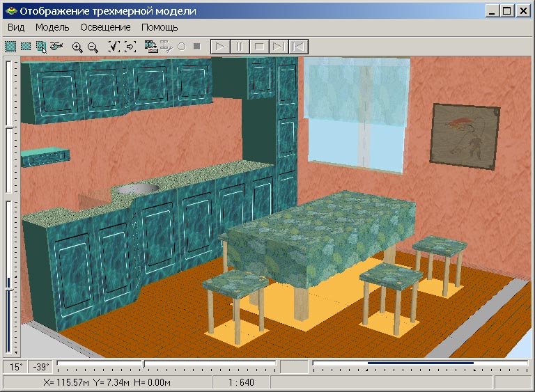Screen dimensions: 535x392
Task: Click the 1 : 640 scale readout
Action: pos(241,382)
